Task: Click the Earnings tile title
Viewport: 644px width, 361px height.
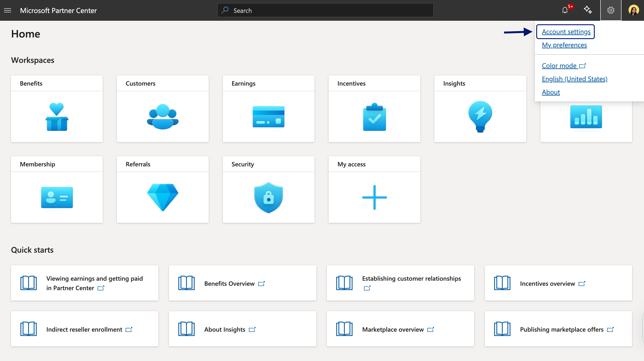Action: 244,83
